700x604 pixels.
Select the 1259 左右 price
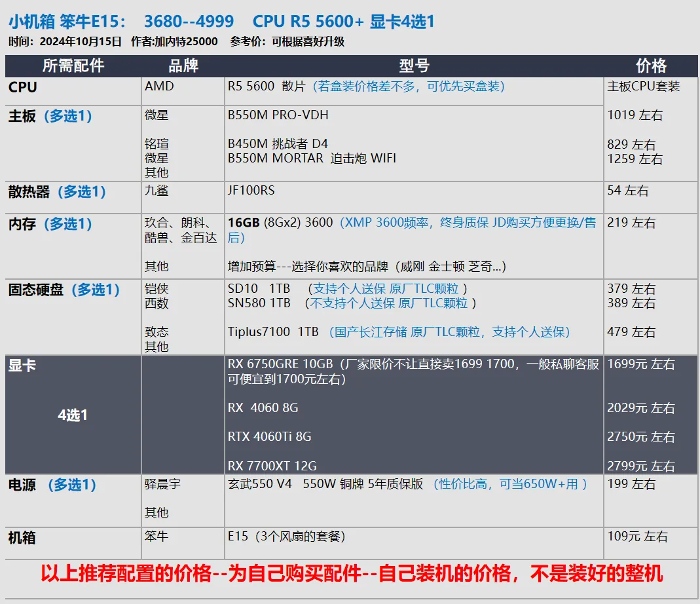[x=635, y=159]
